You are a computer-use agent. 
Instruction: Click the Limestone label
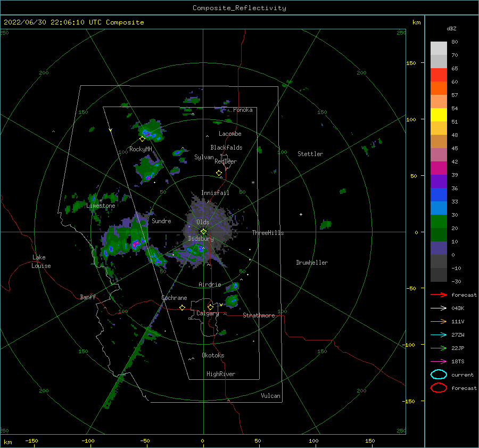[101, 206]
